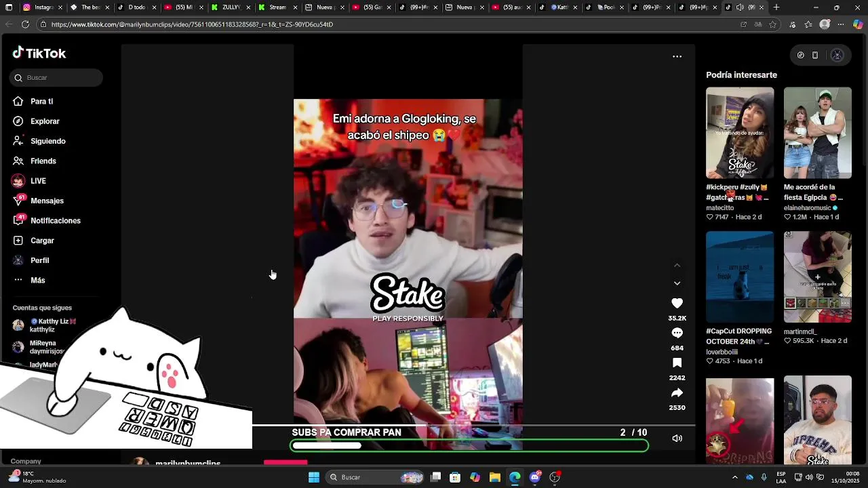Click the coin icon in top right
868x488 pixels.
(x=800, y=56)
